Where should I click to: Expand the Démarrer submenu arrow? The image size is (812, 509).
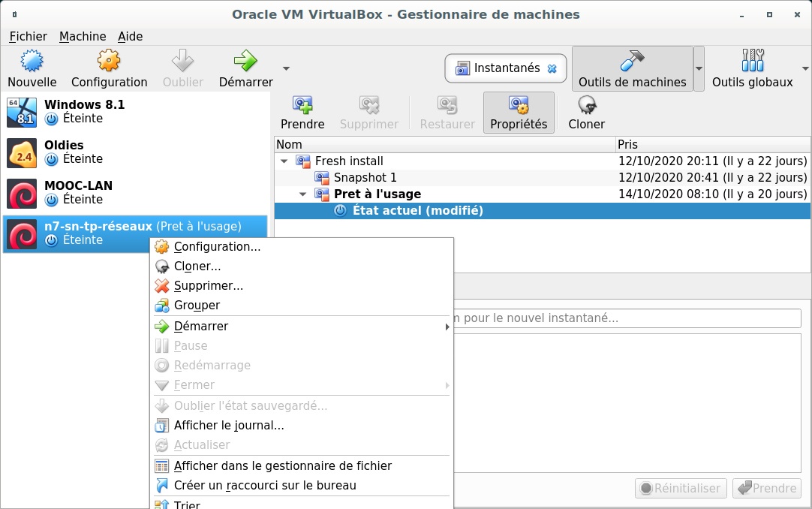pyautogui.click(x=447, y=327)
